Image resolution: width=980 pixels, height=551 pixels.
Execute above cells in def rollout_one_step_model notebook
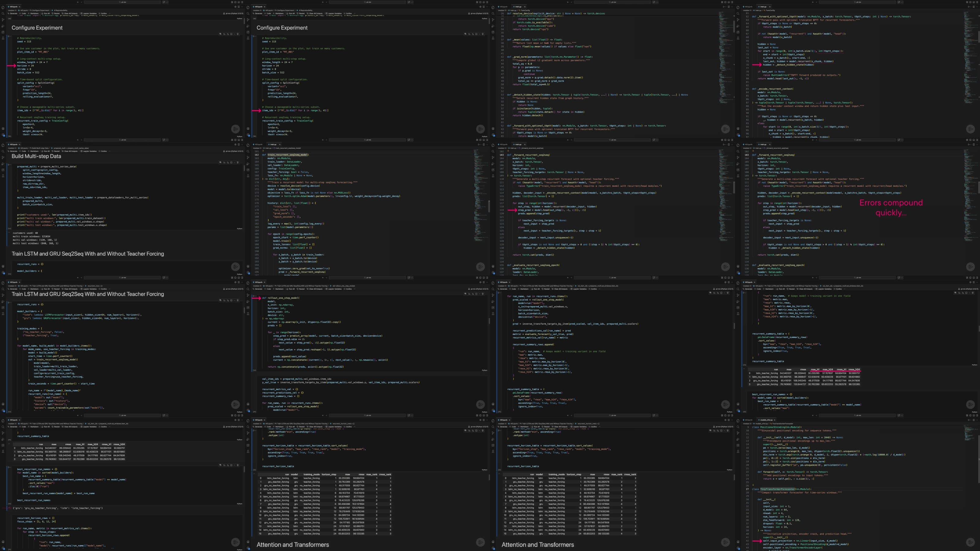pos(469,294)
